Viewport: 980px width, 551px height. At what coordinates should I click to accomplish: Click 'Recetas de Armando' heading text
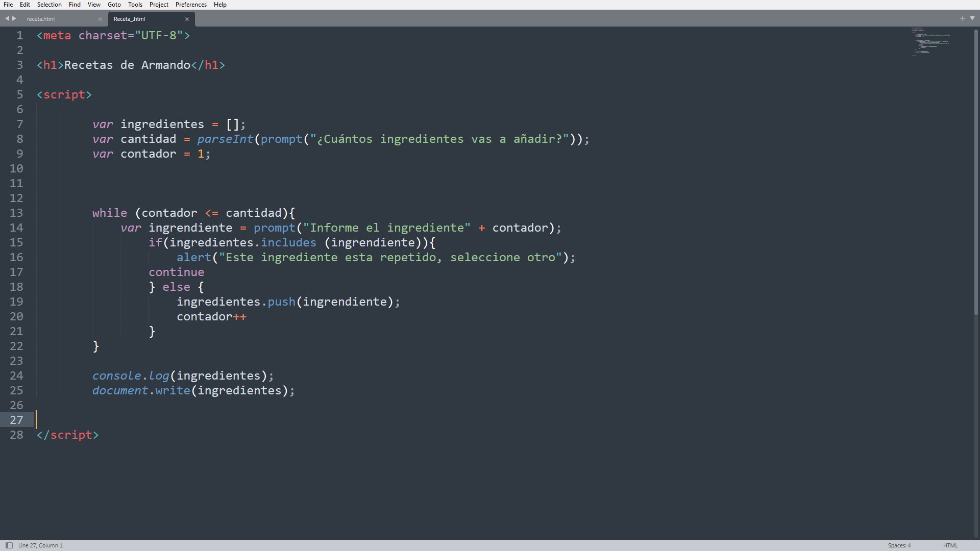127,65
